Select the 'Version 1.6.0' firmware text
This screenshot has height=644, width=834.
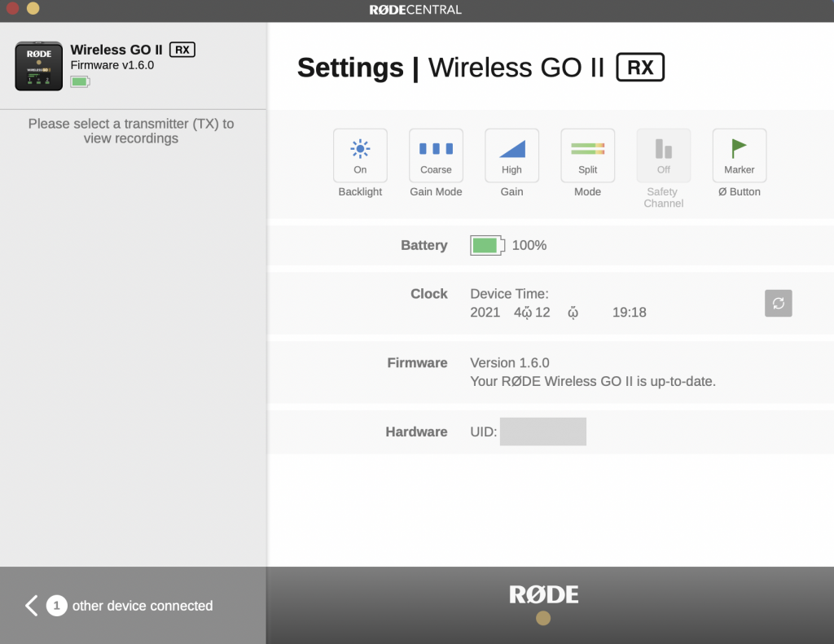pyautogui.click(x=510, y=362)
